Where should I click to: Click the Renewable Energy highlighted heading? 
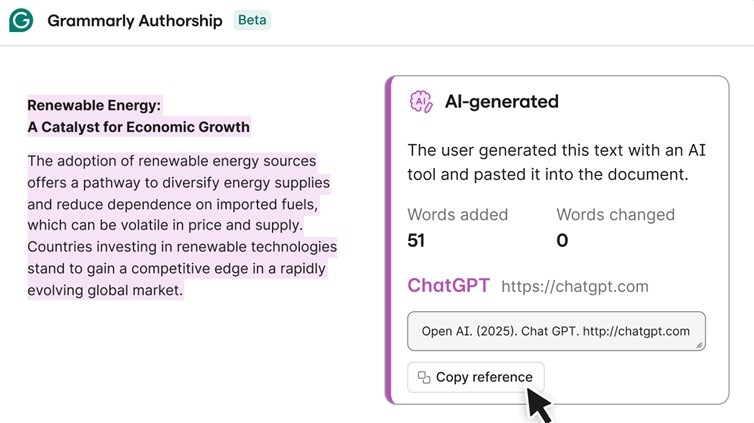[94, 105]
